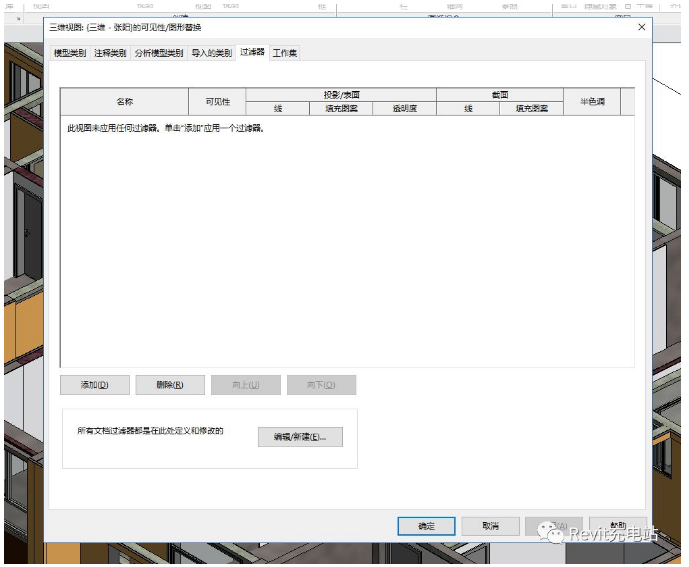This screenshot has height=567, width=689.
Task: Click the 帮助 help button
Action: 618,526
